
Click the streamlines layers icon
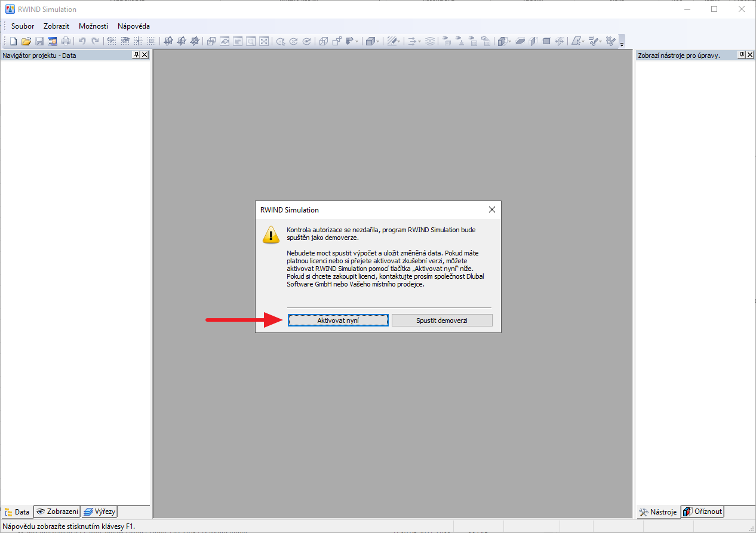point(430,41)
